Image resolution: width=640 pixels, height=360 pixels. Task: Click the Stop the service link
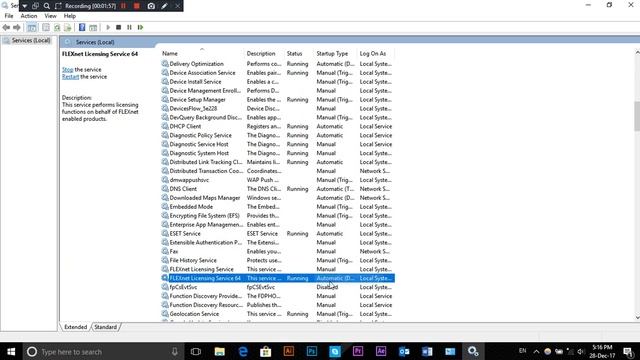(x=67, y=69)
